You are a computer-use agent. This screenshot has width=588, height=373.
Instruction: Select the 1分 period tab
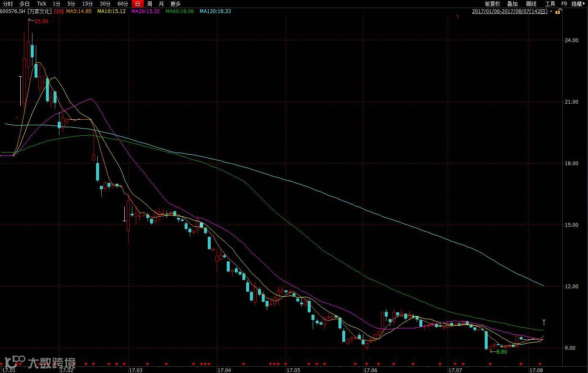[x=56, y=4]
